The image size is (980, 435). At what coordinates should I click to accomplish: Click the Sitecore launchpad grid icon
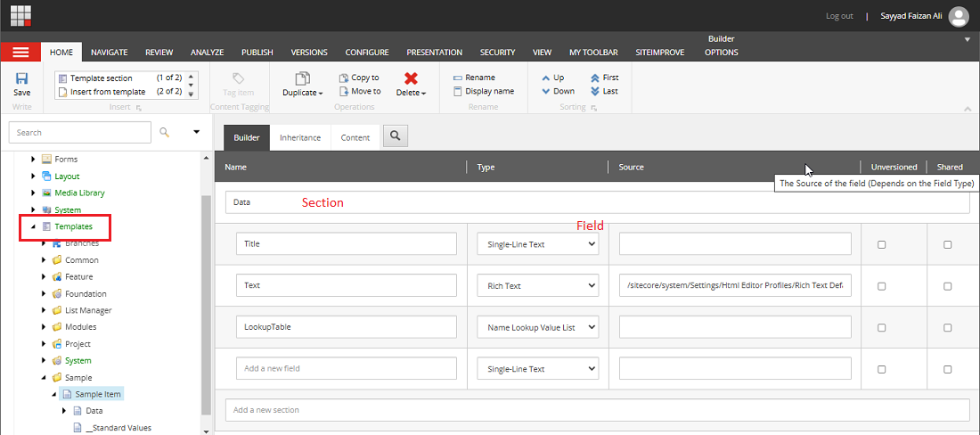[20, 16]
